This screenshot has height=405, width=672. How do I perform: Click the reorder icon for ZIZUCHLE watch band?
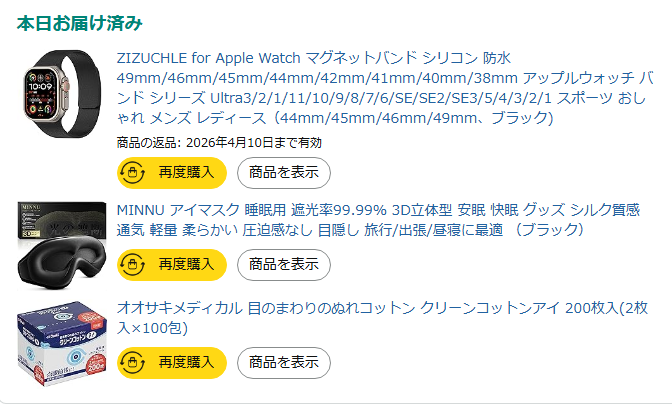[x=133, y=172]
